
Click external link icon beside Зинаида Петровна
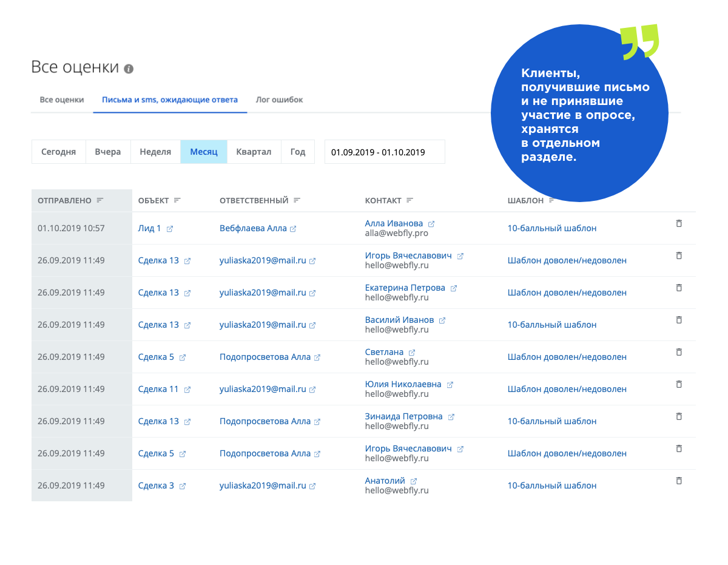point(451,417)
